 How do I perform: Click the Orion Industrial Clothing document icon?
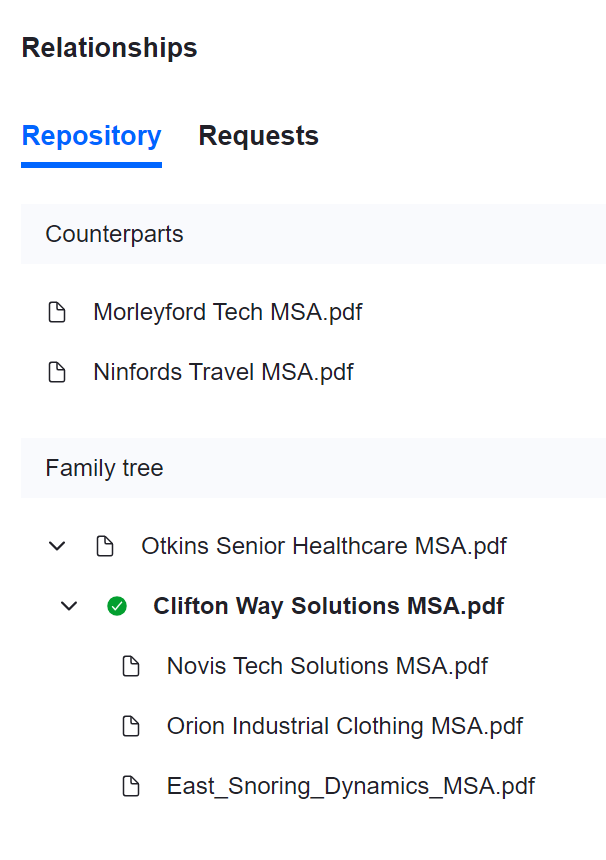pos(131,726)
